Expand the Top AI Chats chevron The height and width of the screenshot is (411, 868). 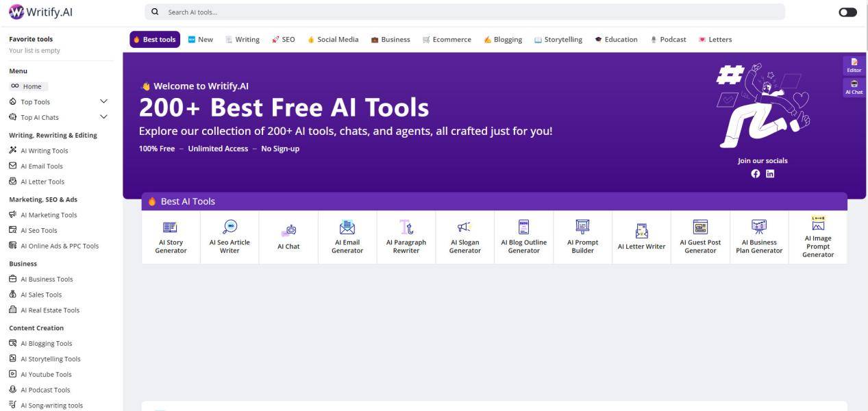(104, 117)
